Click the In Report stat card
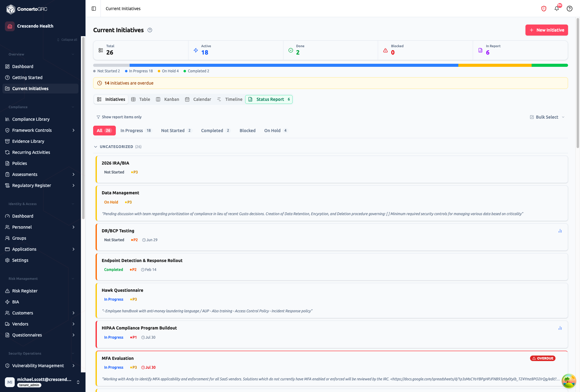Image resolution: width=580 pixels, height=392 pixels. 520,50
